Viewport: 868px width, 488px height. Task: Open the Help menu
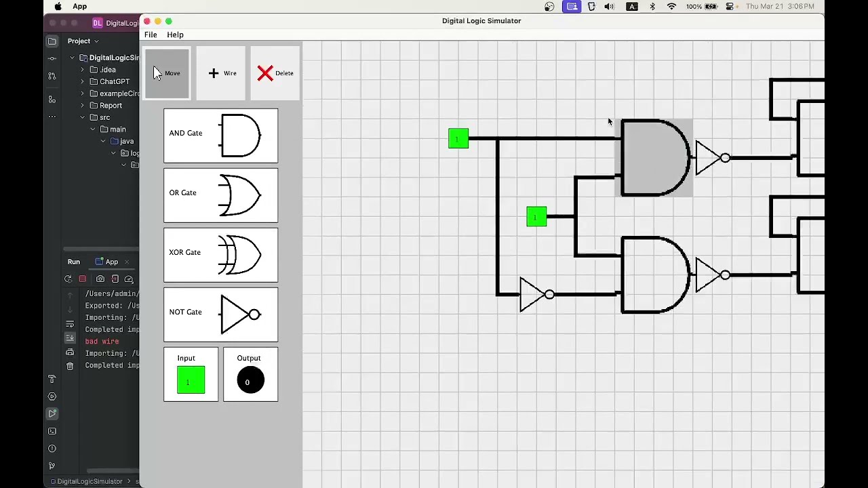click(175, 35)
